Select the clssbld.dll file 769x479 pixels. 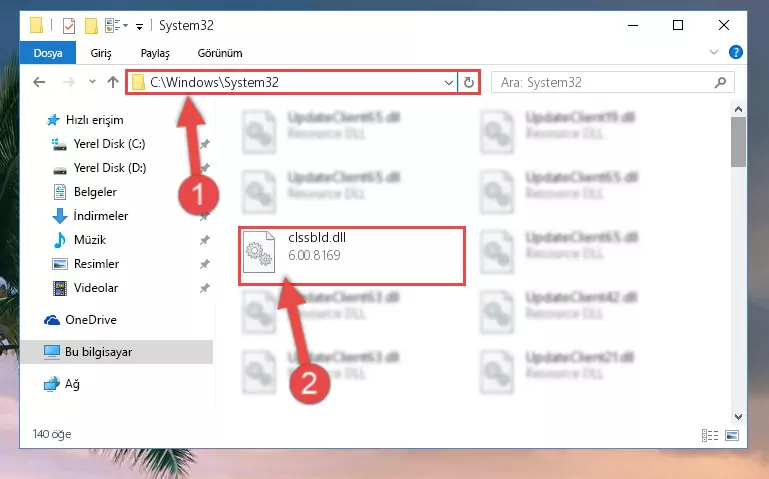pyautogui.click(x=352, y=255)
